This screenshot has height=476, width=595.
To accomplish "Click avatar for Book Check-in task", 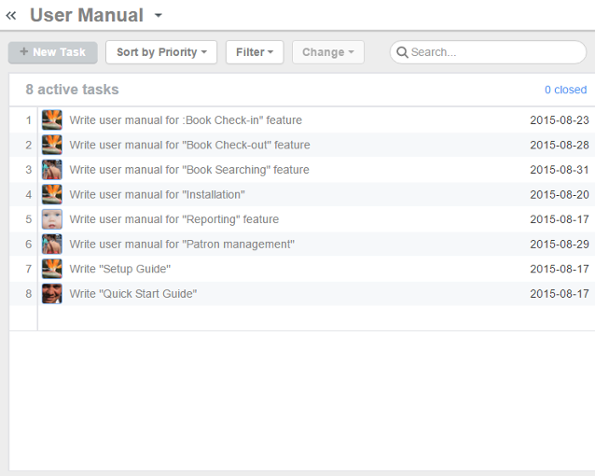I will (52, 120).
